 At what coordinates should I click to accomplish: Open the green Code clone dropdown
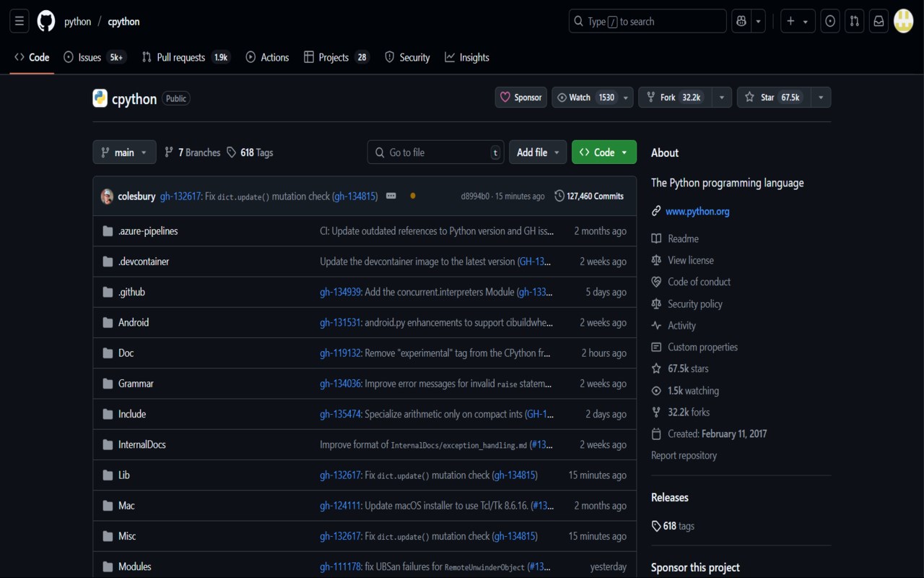click(604, 152)
